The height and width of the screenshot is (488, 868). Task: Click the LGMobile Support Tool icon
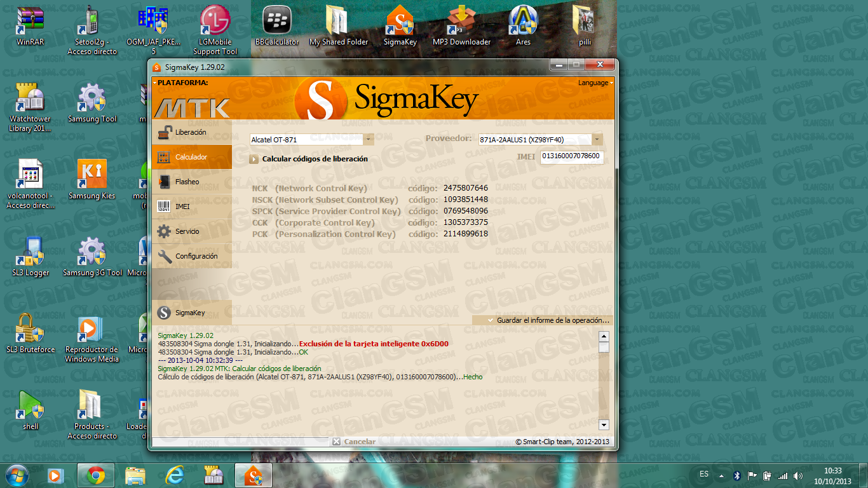pyautogui.click(x=215, y=30)
